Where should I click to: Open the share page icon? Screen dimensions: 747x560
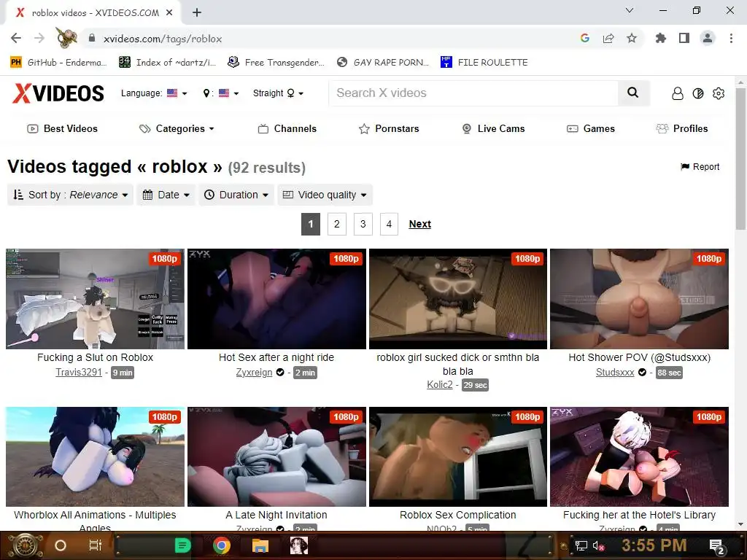[608, 38]
